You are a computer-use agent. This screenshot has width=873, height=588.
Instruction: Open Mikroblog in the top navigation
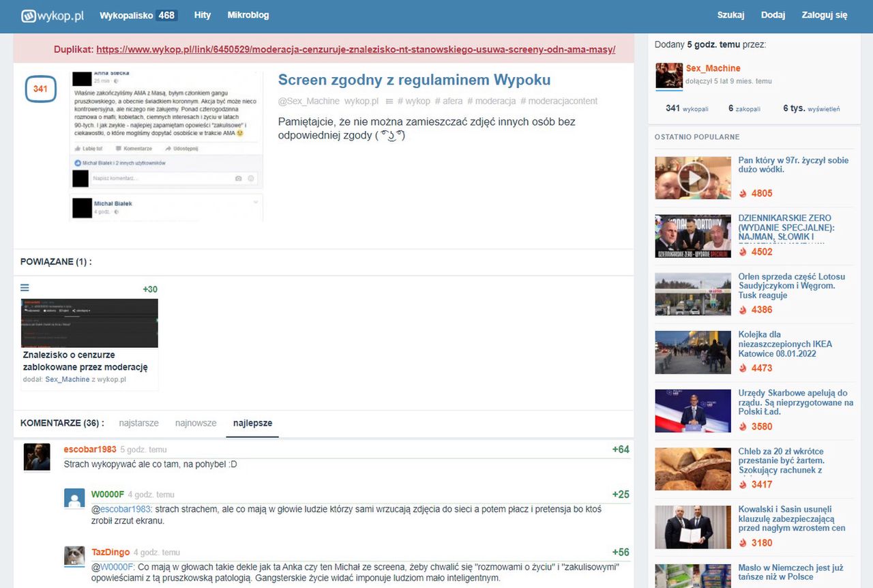(248, 15)
